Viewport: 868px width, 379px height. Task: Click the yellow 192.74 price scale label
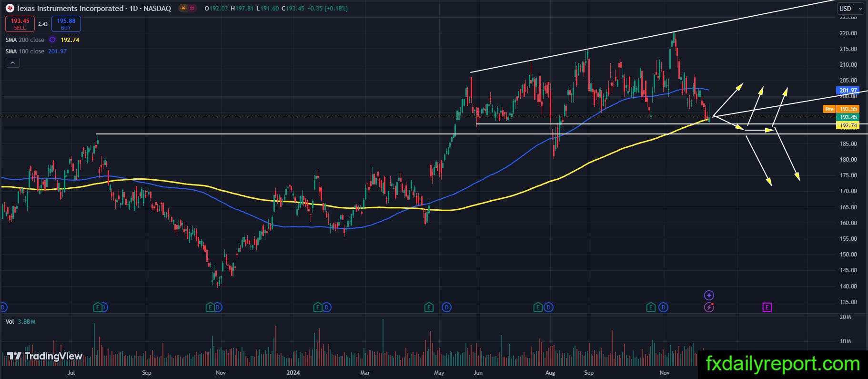pyautogui.click(x=848, y=125)
